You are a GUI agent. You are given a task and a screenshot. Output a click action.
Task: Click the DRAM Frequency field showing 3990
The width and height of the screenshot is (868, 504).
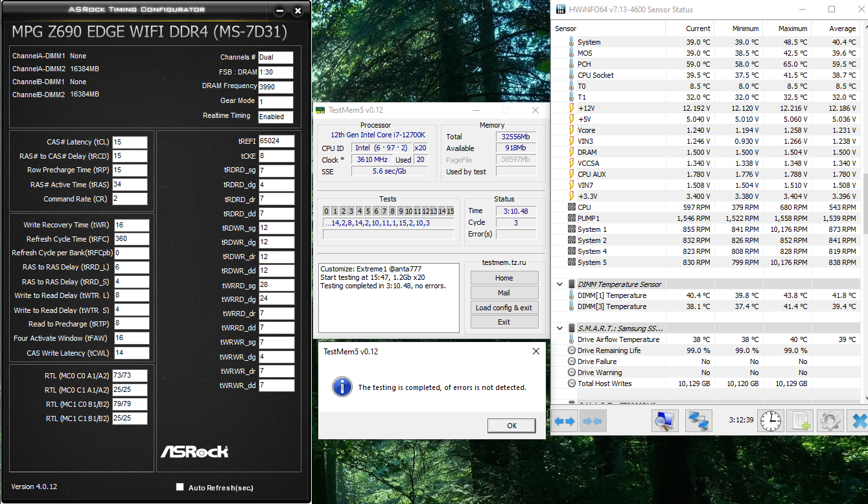(x=276, y=87)
